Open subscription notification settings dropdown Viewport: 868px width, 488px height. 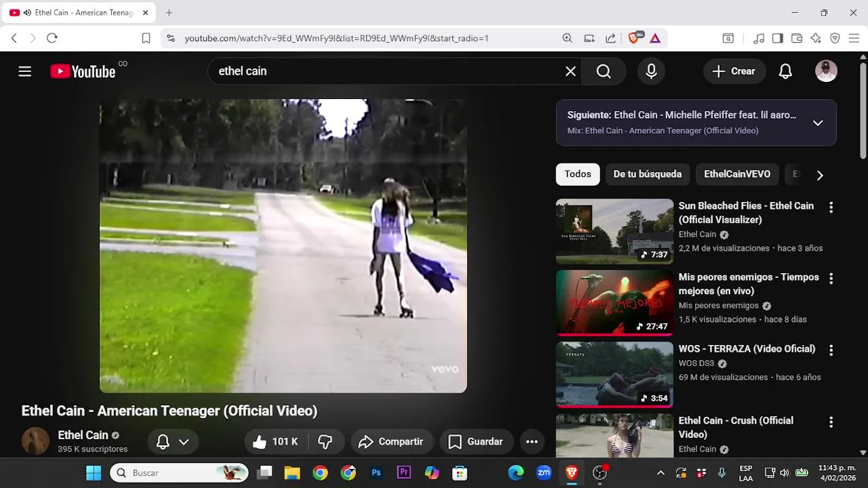click(173, 442)
